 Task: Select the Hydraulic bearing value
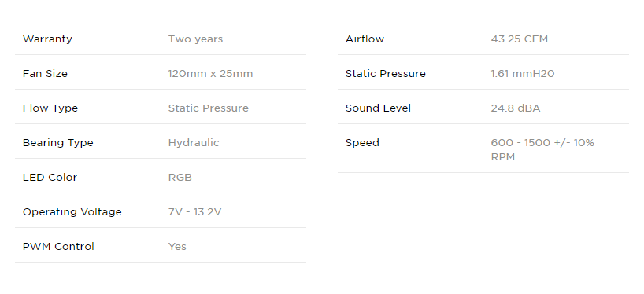(x=194, y=143)
